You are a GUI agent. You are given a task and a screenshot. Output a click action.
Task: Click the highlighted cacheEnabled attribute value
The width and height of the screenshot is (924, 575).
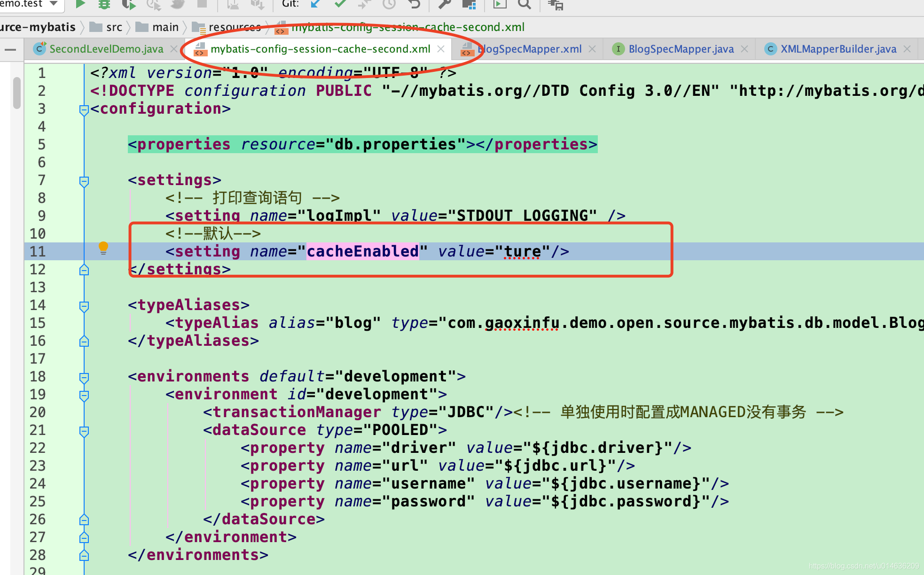tap(362, 251)
